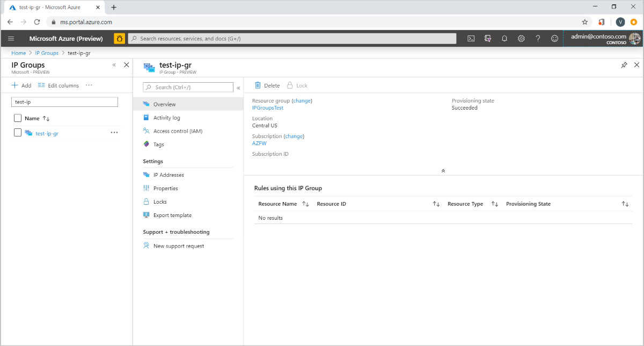
Task: Click the Lock toolbar button
Action: [297, 85]
